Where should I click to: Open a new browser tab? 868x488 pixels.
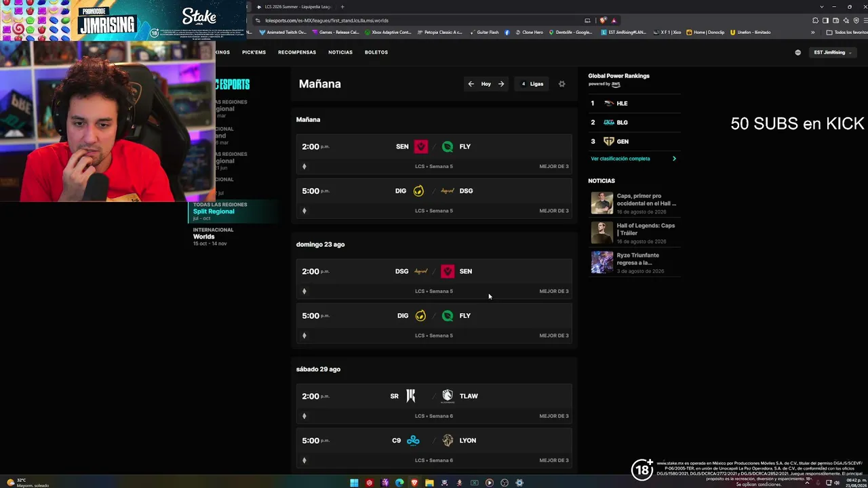pos(342,7)
